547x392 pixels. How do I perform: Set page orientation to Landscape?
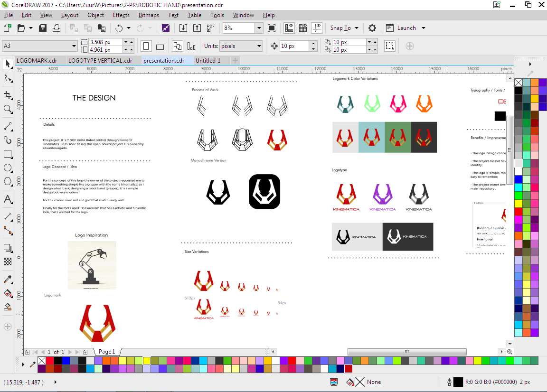tap(160, 46)
